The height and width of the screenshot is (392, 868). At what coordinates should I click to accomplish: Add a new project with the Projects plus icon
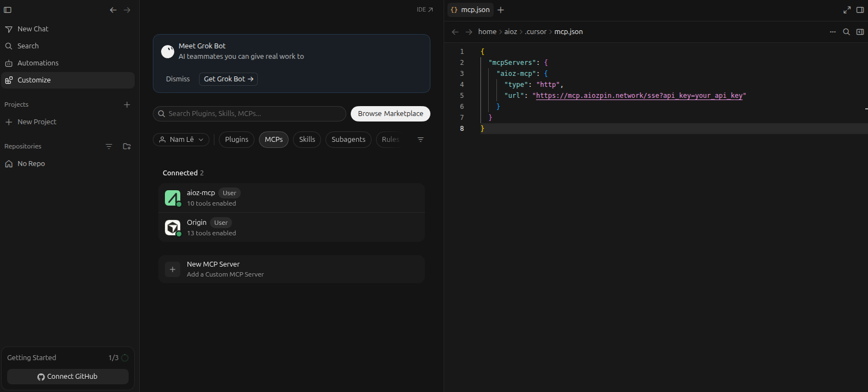point(127,104)
